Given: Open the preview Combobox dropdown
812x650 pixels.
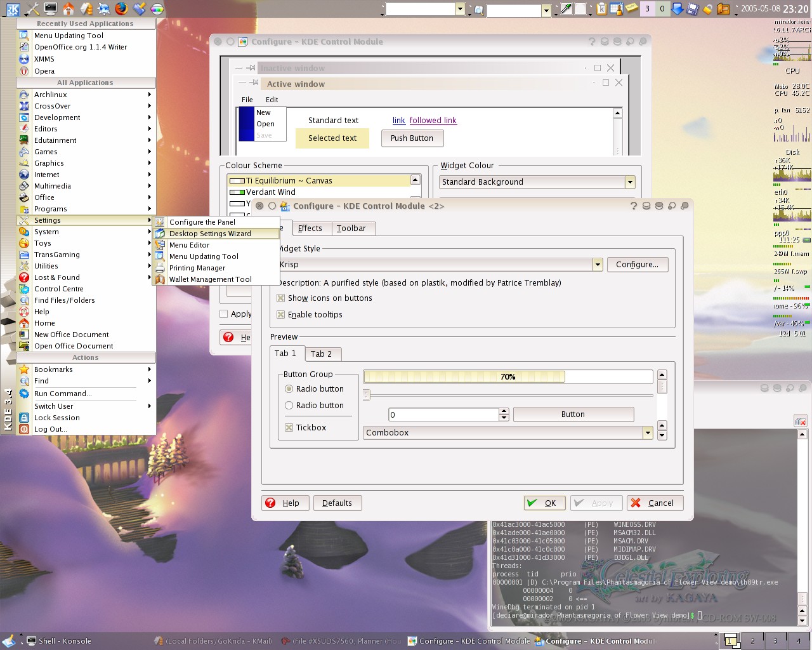Looking at the screenshot, I should click(x=648, y=433).
